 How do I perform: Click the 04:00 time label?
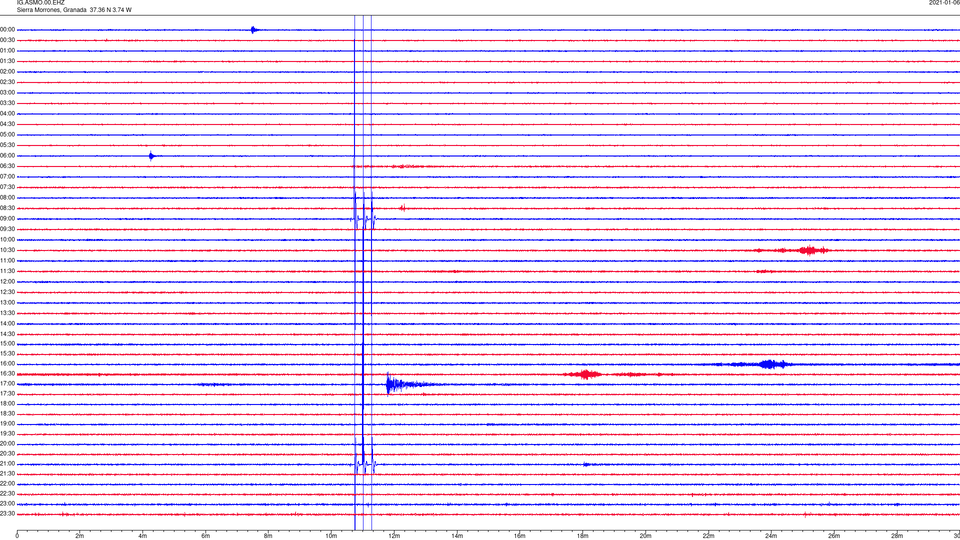pos(7,113)
